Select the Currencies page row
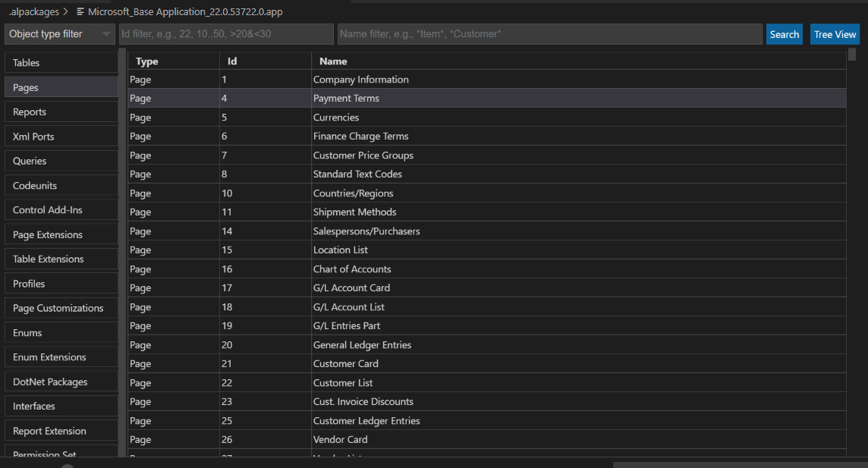 (x=336, y=117)
